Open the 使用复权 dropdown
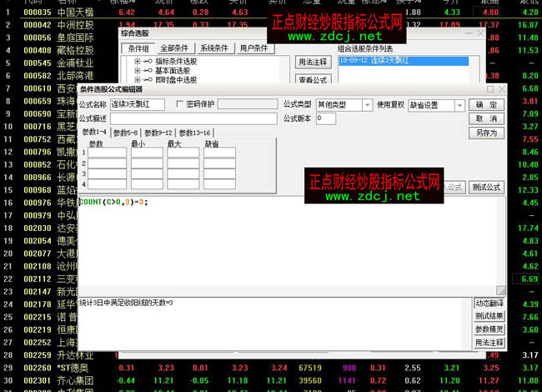 tap(459, 106)
